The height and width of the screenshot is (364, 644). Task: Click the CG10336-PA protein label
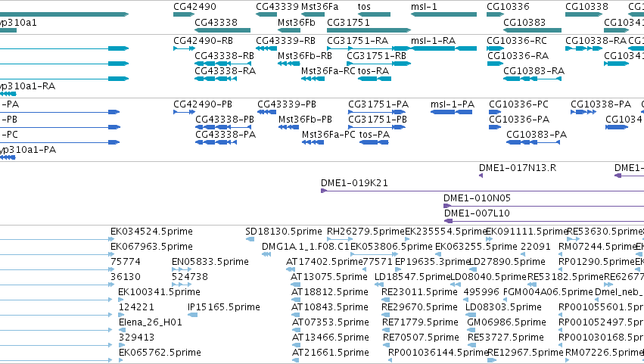point(519,120)
